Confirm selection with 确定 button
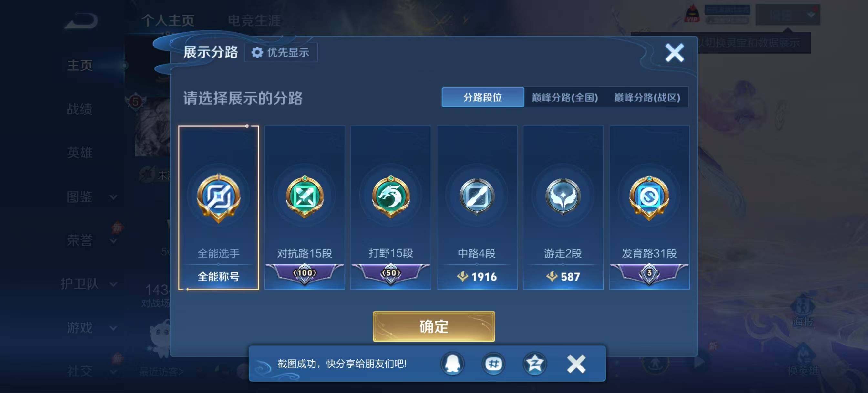 click(434, 326)
